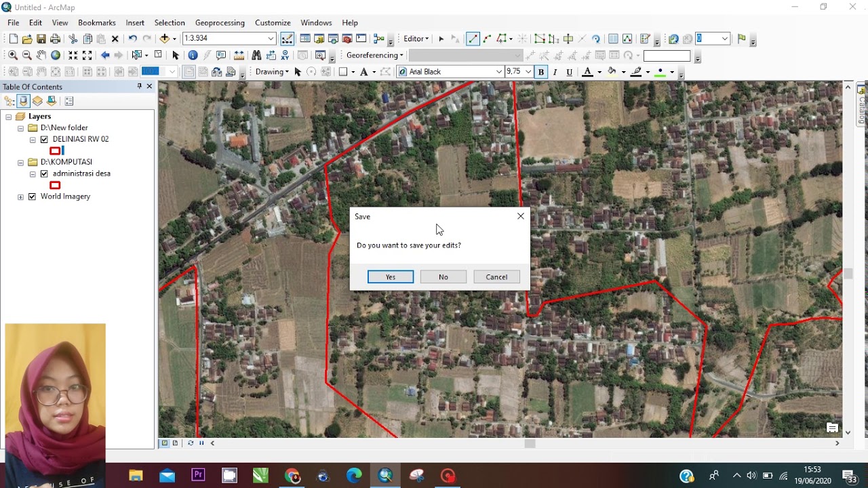The image size is (868, 488).
Task: Open Google Chrome from the taskbar
Action: [292, 476]
